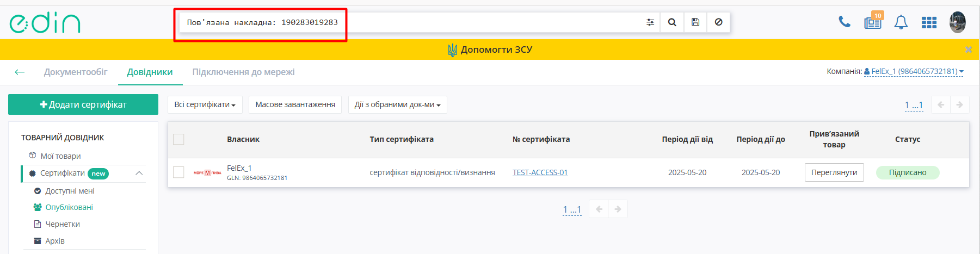Click the Період дії до header
This screenshot has width=980, height=254.
pos(761,139)
